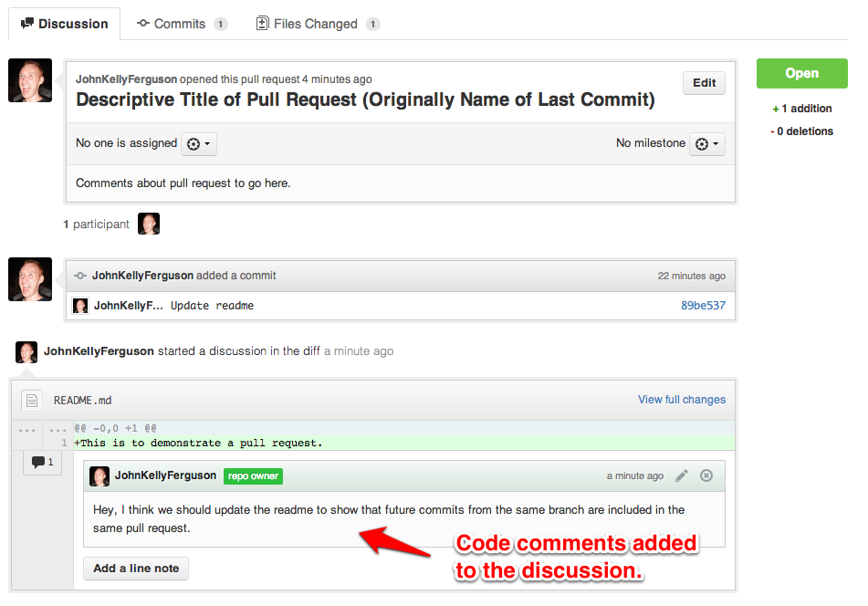Open commit hash 89be537 link
The height and width of the screenshot is (606, 868).
(703, 306)
